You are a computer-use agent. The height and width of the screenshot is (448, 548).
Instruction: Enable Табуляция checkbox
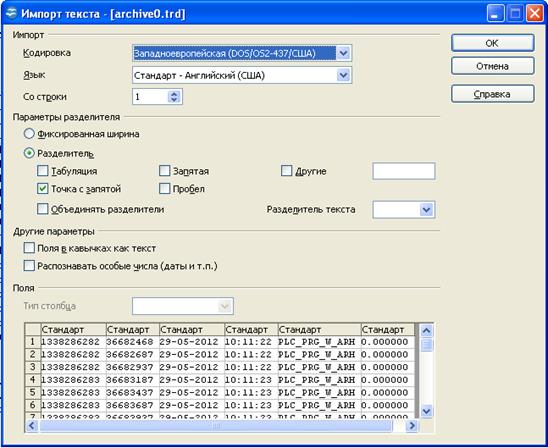pyautogui.click(x=43, y=171)
